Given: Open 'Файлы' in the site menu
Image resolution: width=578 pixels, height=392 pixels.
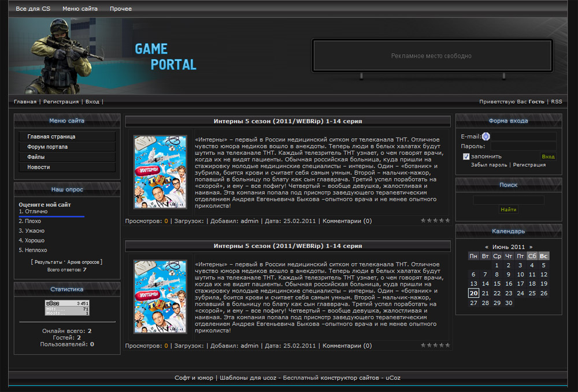Looking at the screenshot, I should [x=36, y=157].
